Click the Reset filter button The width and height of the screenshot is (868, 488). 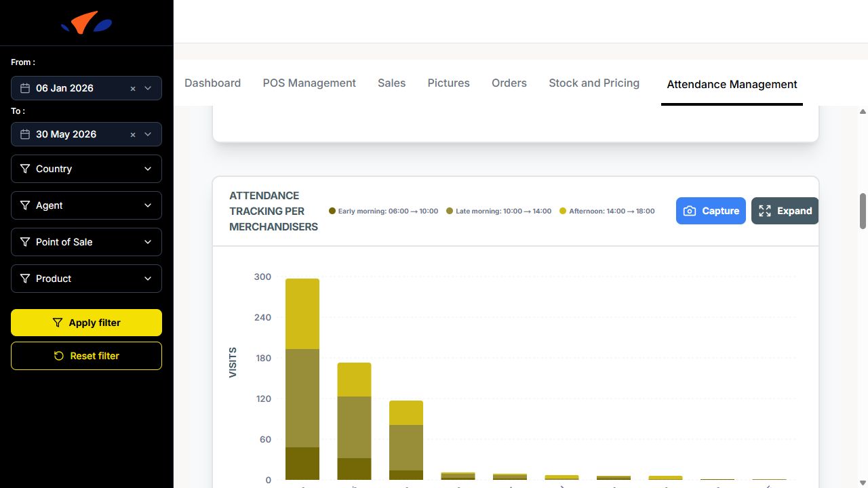tap(86, 356)
